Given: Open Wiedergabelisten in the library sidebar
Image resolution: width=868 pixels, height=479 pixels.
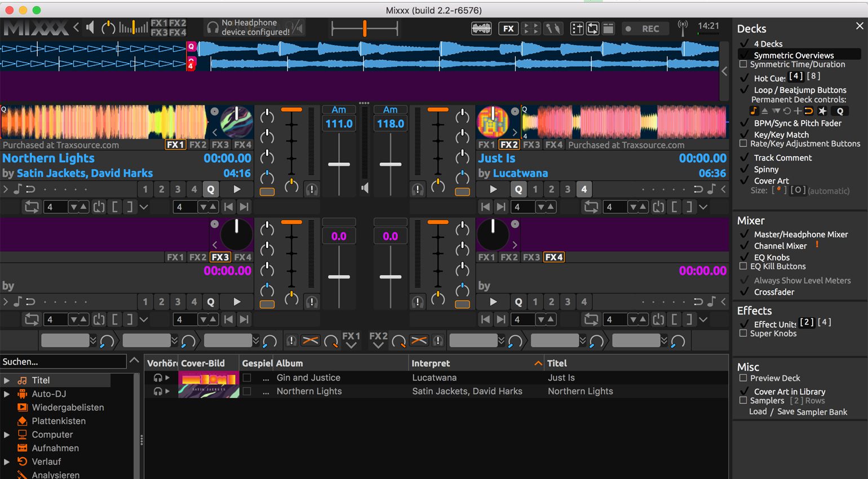Looking at the screenshot, I should (x=68, y=407).
